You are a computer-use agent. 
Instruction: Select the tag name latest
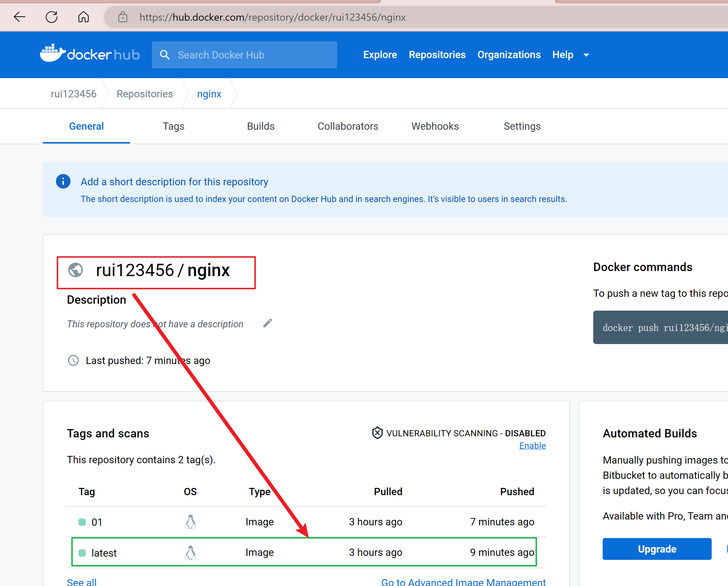[x=104, y=553]
